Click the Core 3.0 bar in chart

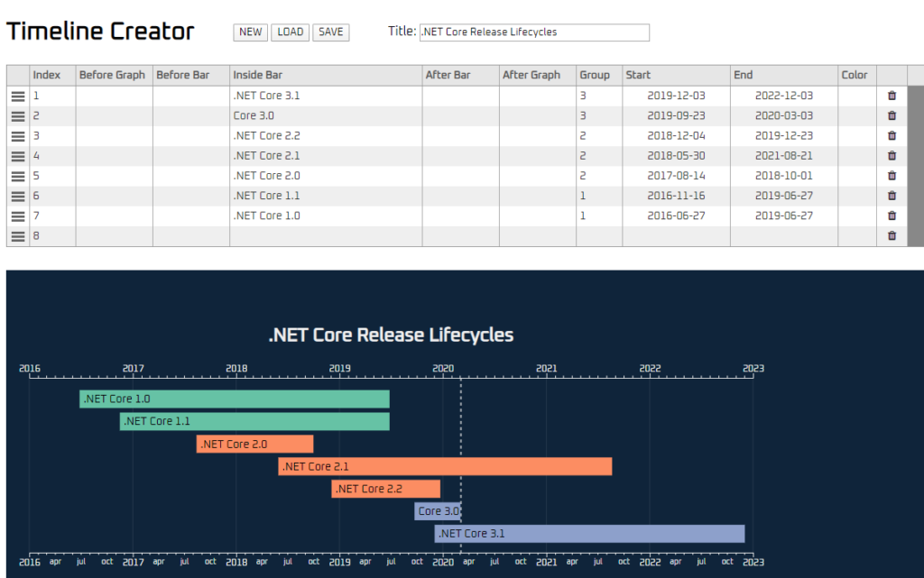[x=438, y=511]
